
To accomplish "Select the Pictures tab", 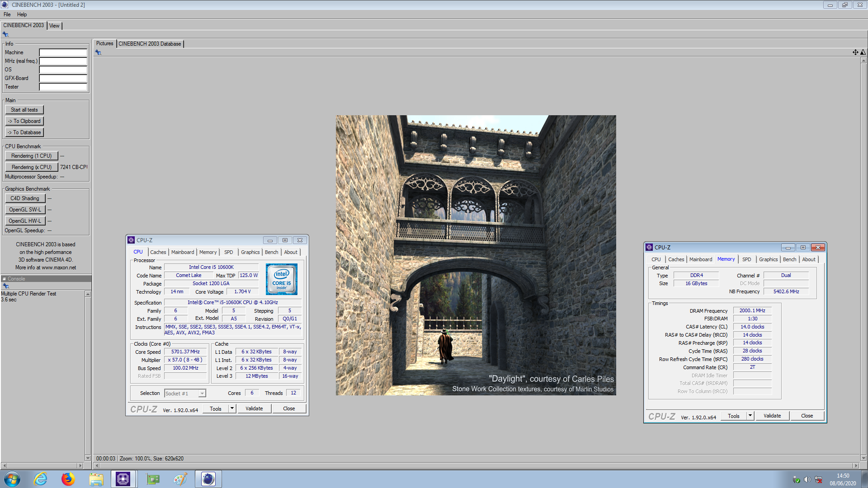I will [104, 43].
